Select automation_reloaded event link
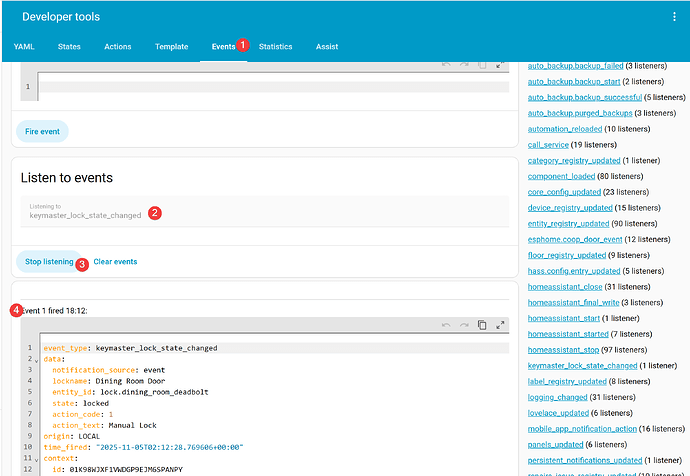Image resolution: width=690 pixels, height=476 pixels. (x=565, y=129)
